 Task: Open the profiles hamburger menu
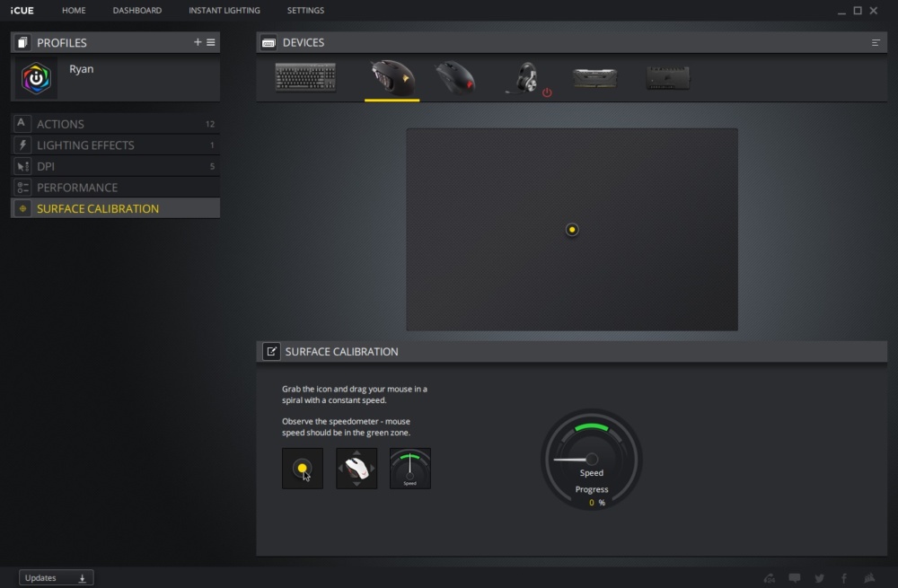[211, 42]
